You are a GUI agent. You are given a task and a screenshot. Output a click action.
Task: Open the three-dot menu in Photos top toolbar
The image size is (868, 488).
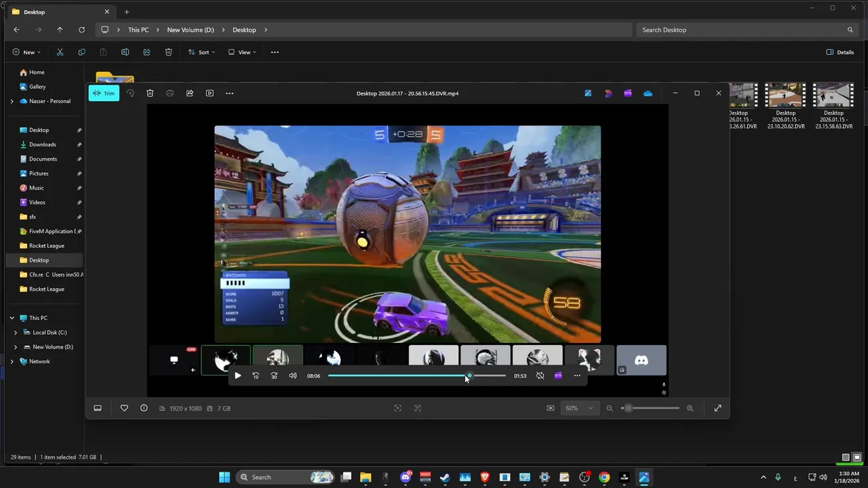[229, 93]
